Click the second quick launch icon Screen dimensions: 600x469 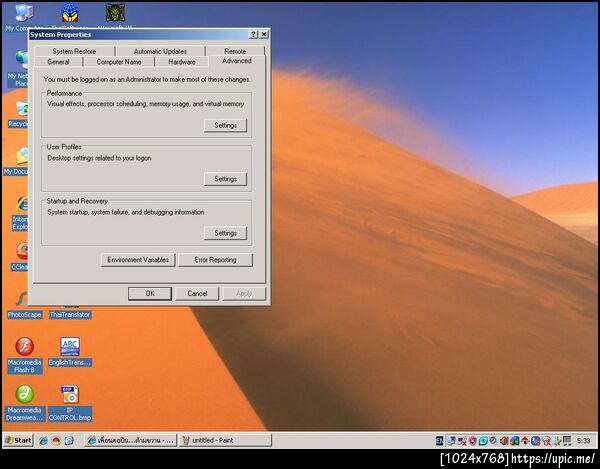pos(56,441)
